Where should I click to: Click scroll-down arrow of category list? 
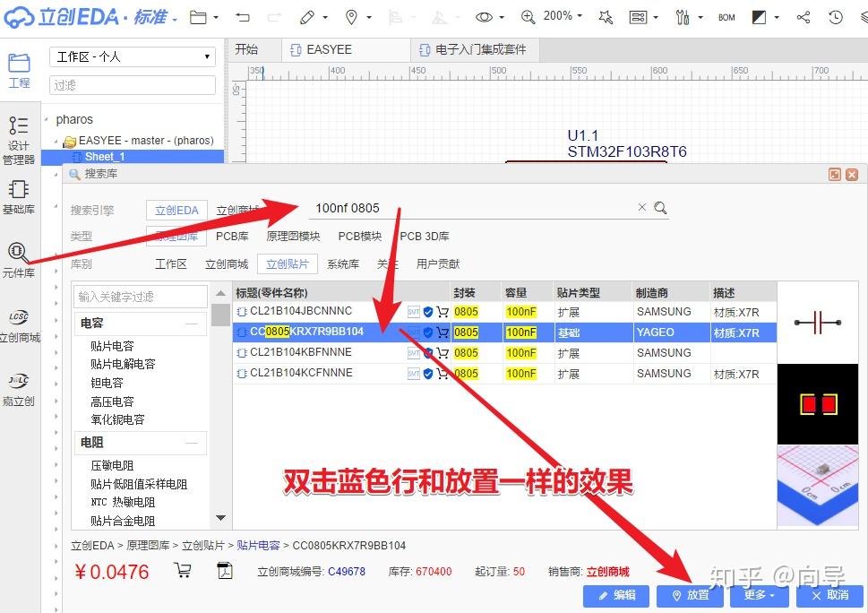click(x=221, y=518)
